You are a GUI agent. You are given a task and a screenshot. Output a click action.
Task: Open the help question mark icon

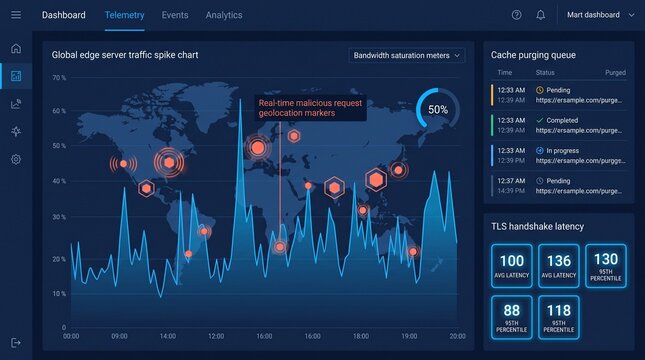click(517, 15)
